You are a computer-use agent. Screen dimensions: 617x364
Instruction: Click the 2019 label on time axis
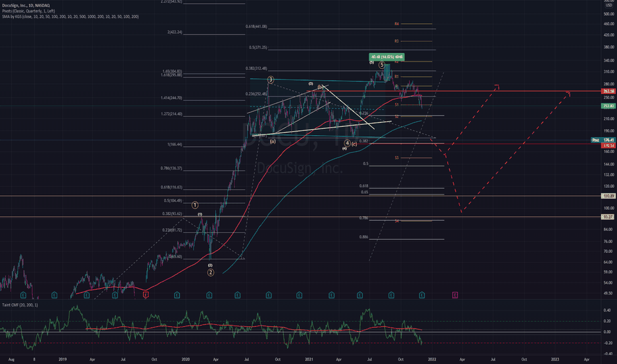[62, 359]
